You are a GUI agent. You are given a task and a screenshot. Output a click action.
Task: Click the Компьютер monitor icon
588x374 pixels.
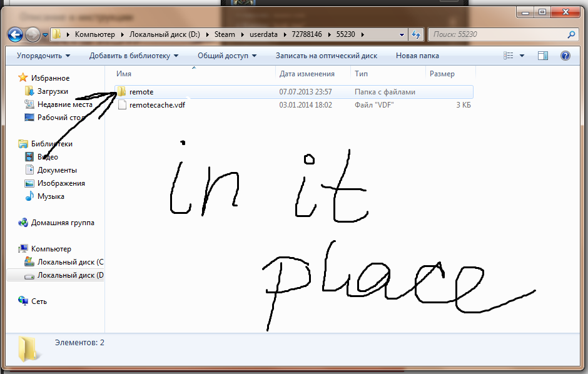23,248
